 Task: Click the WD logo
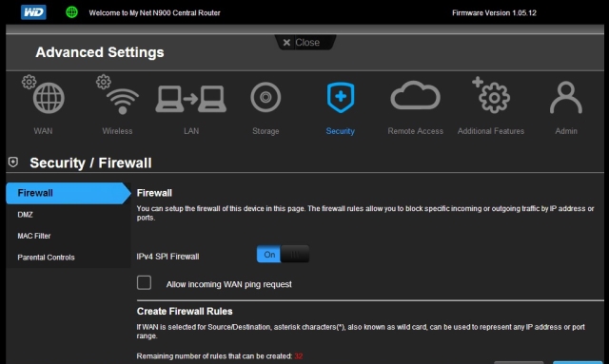pyautogui.click(x=33, y=12)
